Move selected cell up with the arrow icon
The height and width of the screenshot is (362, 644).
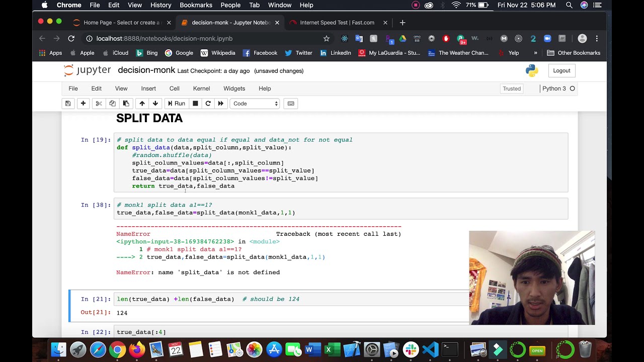click(x=142, y=104)
